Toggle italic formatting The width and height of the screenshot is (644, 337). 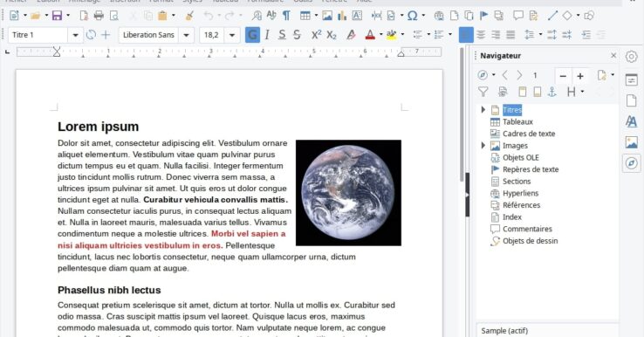click(x=267, y=35)
